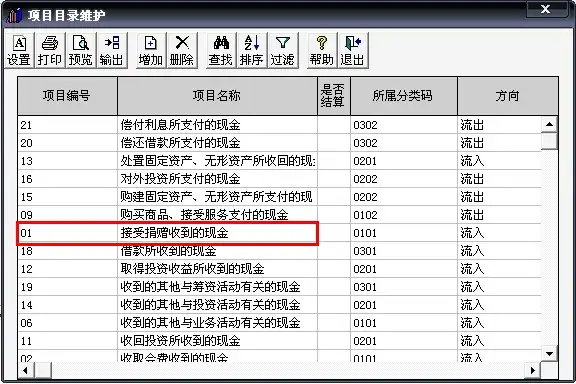Open the 设置 settings tool
The height and width of the screenshot is (384, 576).
click(x=19, y=50)
